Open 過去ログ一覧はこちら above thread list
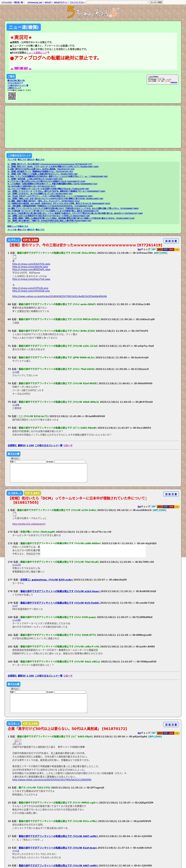Screen dimensions: 186x868 pyautogui.click(x=36, y=160)
